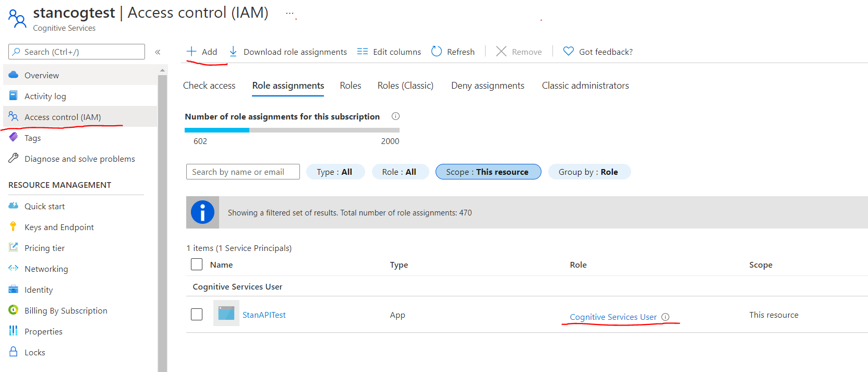Click the Locks padlock icon
868x372 pixels.
click(14, 352)
